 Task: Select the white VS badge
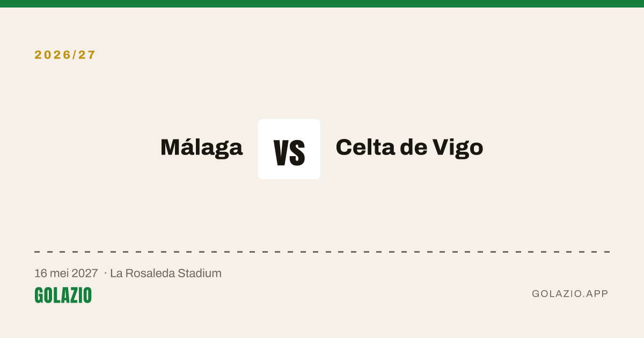coord(289,149)
